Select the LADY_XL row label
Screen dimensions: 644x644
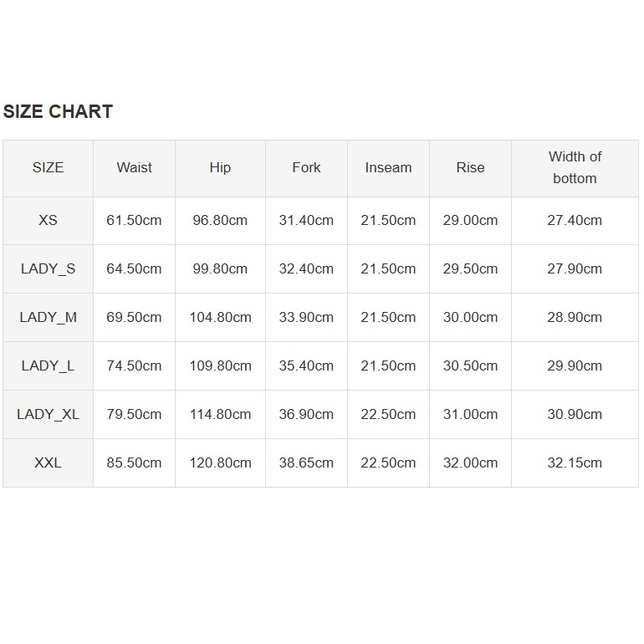(x=48, y=414)
